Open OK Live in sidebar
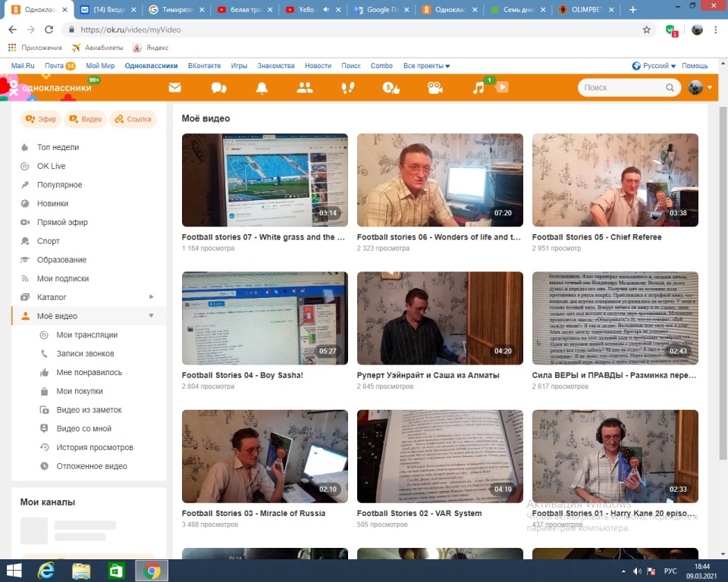Viewport: 728px width, 582px height. coord(51,166)
